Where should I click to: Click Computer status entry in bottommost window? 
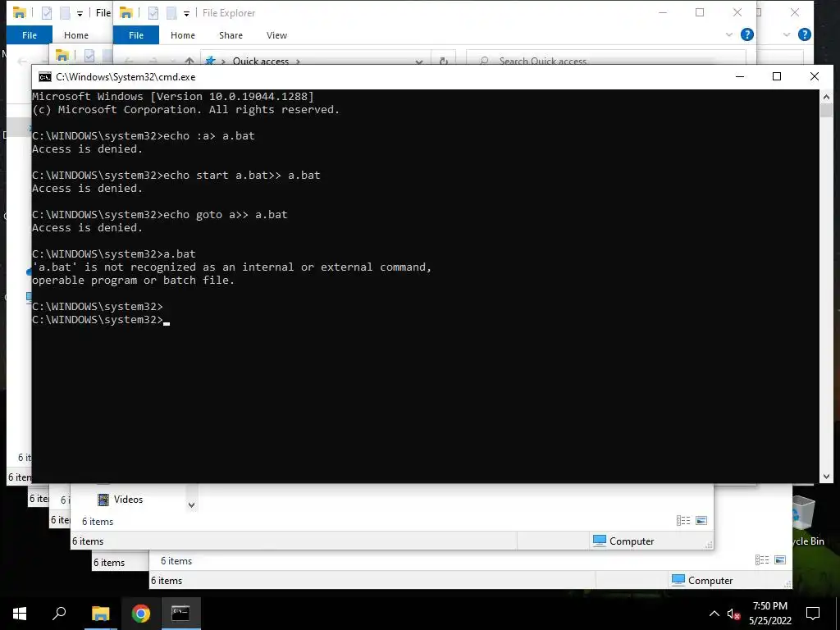click(702, 581)
